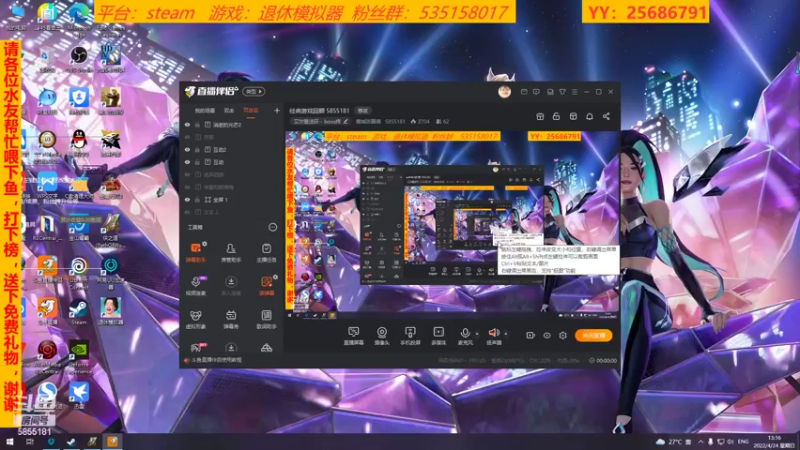This screenshot has width=800, height=450.
Task: Open the 虚拟形象 tool
Action: tap(195, 319)
